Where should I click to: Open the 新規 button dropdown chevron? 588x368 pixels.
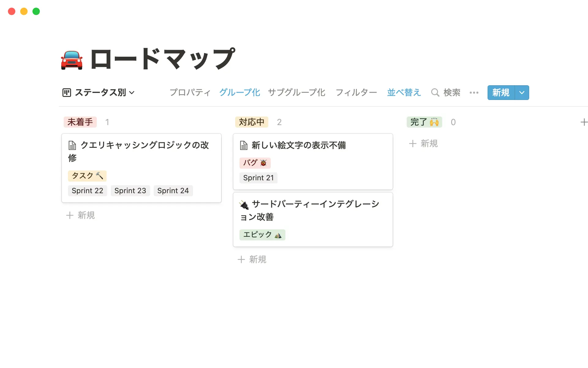pyautogui.click(x=521, y=92)
